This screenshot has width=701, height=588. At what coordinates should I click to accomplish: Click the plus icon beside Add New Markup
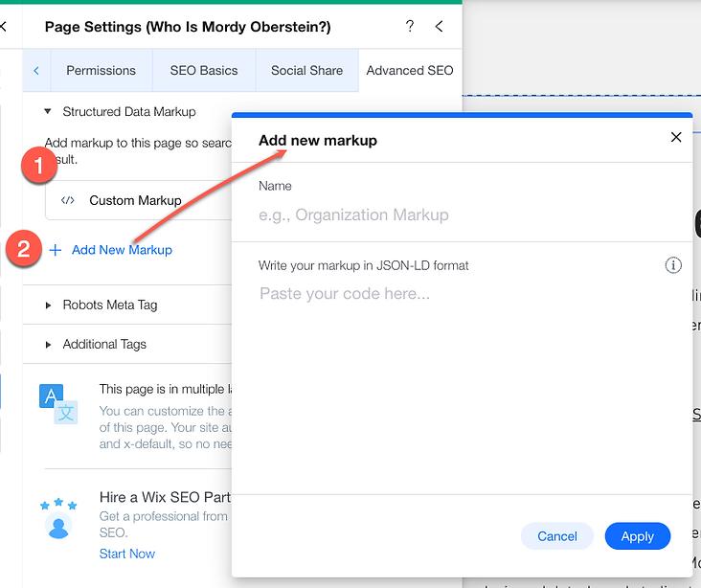(55, 250)
